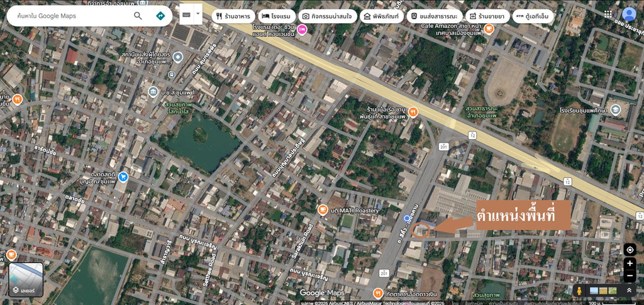This screenshot has height=305, width=644.
Task: Select the โรงแรม hotels chip
Action: tap(277, 16)
